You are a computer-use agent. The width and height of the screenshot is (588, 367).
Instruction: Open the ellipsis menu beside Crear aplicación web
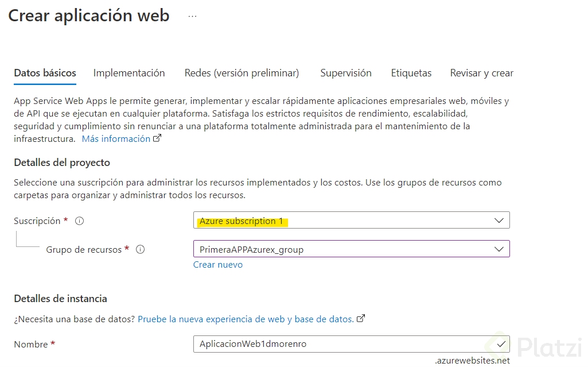click(x=192, y=17)
